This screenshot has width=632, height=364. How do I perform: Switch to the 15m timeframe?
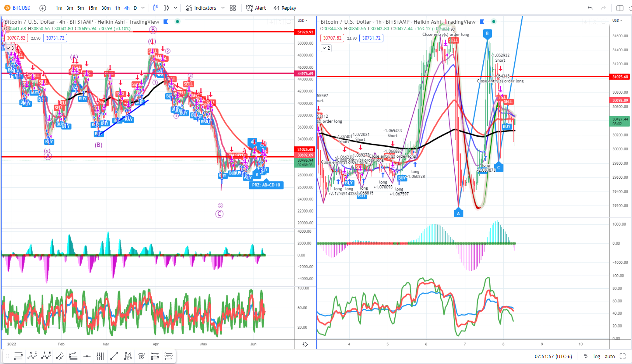click(93, 8)
